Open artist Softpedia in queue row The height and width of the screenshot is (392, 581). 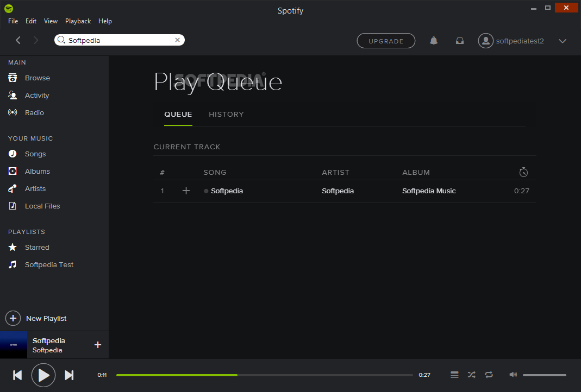pos(338,191)
